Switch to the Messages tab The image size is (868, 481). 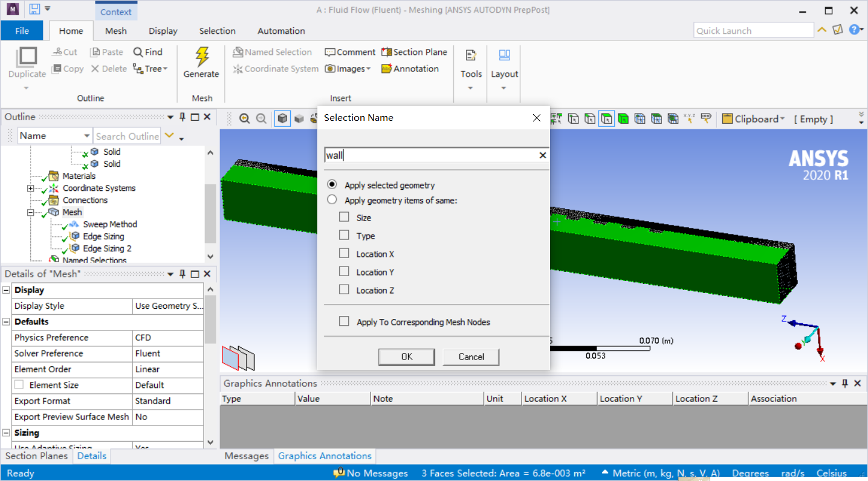pos(247,456)
